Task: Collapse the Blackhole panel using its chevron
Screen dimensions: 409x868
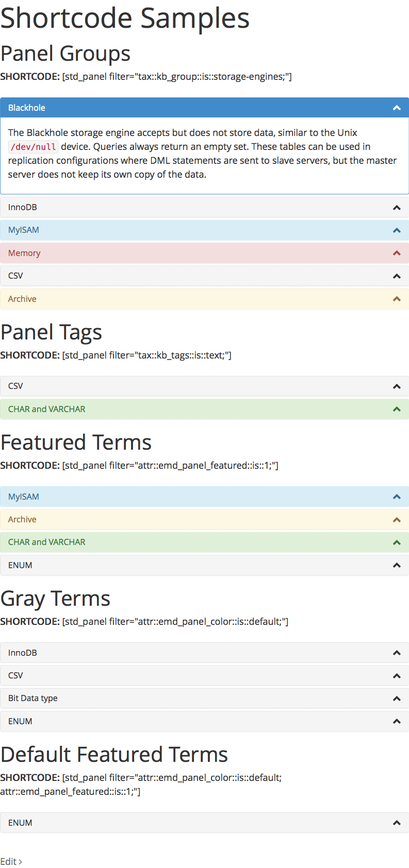Action: click(x=397, y=108)
